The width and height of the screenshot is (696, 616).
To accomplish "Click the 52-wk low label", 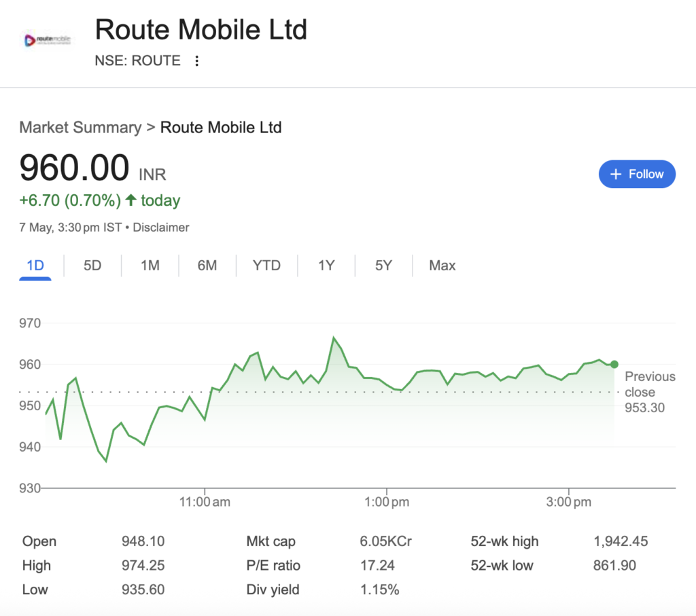I will pyautogui.click(x=502, y=566).
